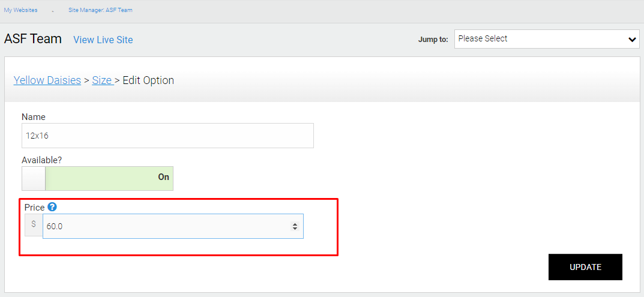The height and width of the screenshot is (297, 644).
Task: Toggle the Available switch showing On
Action: click(97, 178)
